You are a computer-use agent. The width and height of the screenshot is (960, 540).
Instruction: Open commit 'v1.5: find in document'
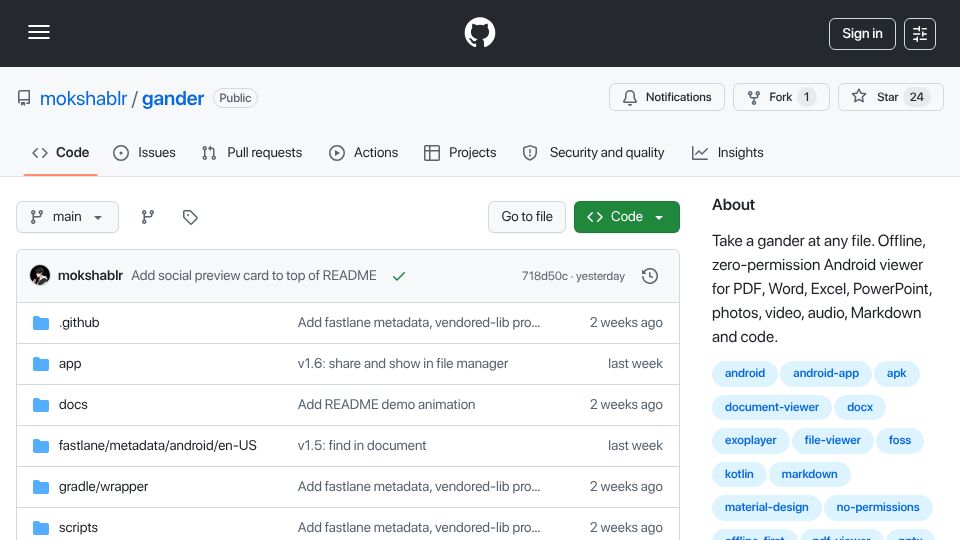(362, 446)
